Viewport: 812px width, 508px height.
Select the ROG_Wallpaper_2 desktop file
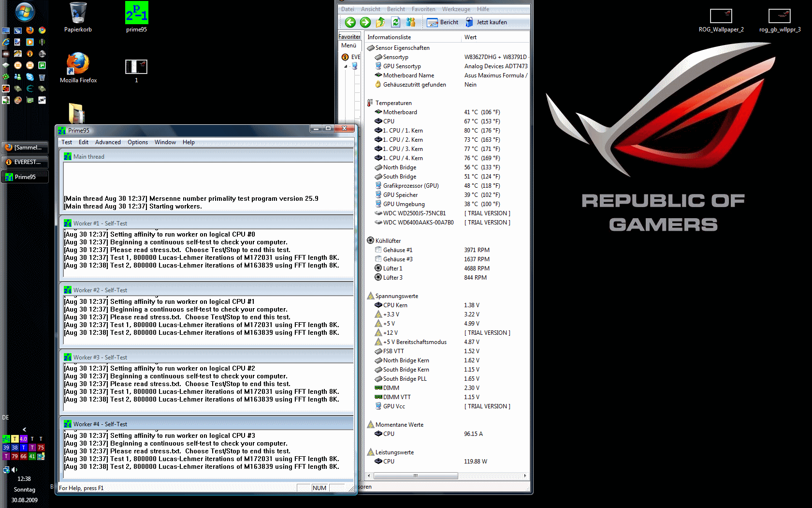(721, 21)
